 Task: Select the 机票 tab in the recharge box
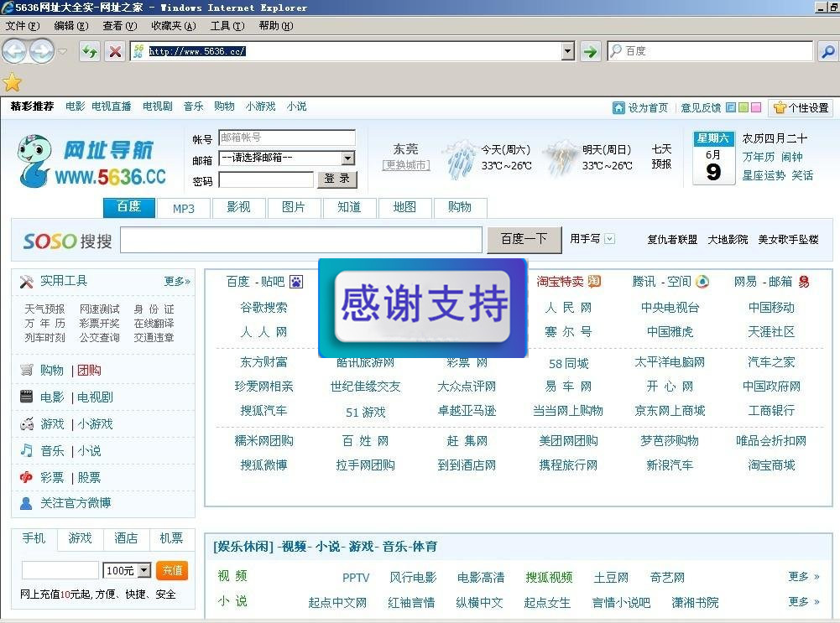(x=171, y=538)
